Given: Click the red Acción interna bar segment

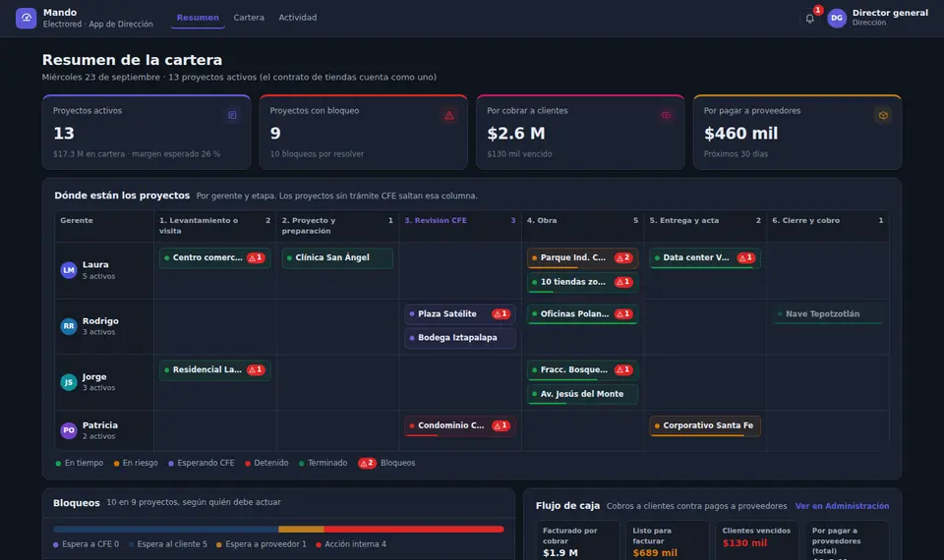Looking at the screenshot, I should (414, 530).
